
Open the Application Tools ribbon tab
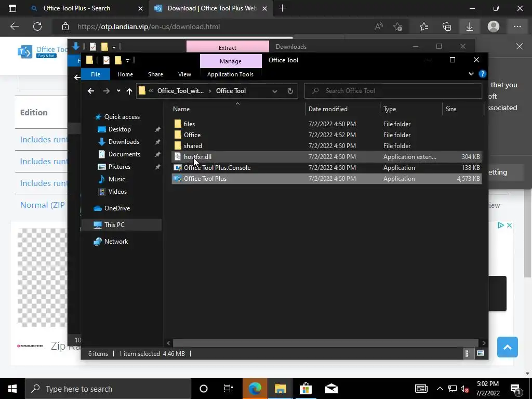pos(230,74)
